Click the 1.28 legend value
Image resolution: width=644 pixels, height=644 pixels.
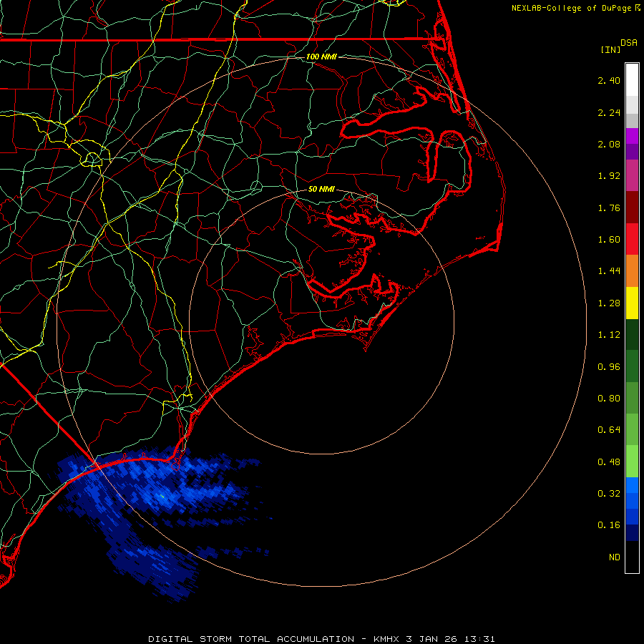point(609,303)
